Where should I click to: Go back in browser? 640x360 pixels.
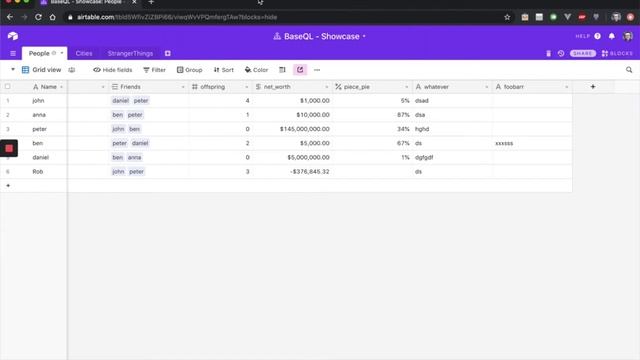(10, 17)
